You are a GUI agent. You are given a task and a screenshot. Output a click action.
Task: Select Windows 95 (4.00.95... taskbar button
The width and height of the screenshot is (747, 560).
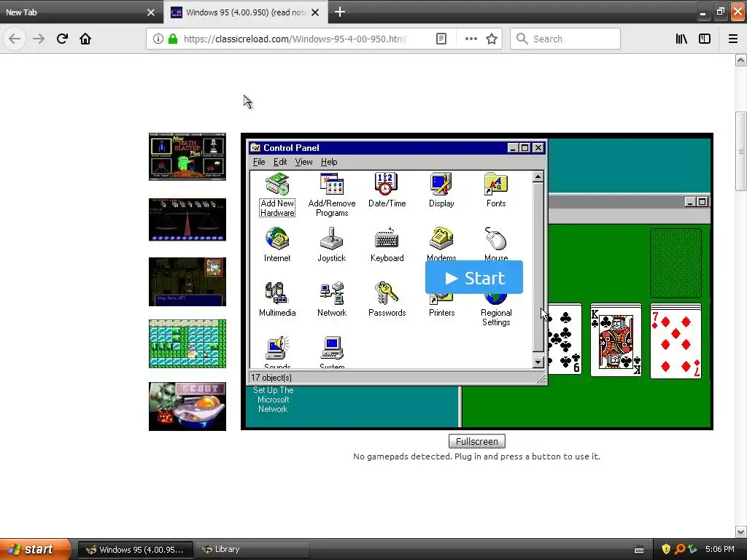(x=135, y=549)
